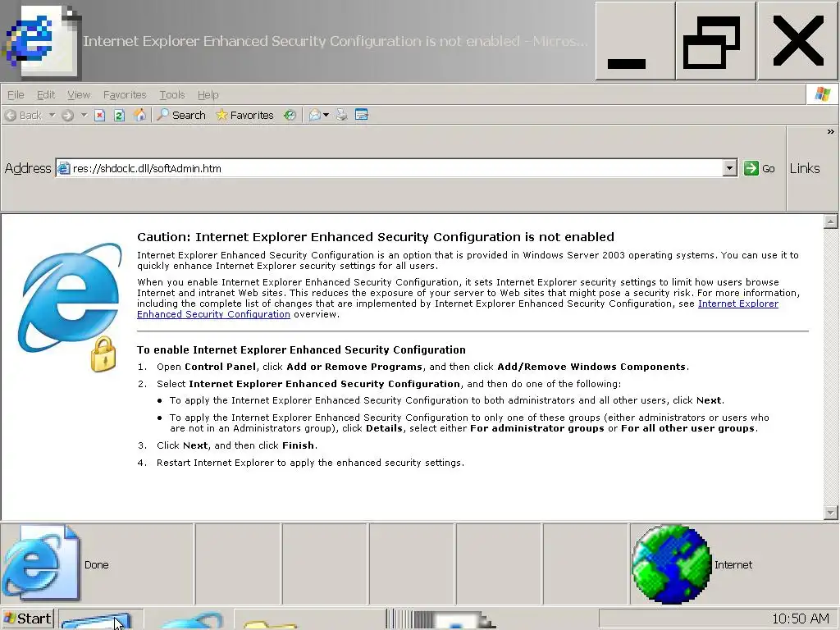The width and height of the screenshot is (840, 630).
Task: Go back using the Back arrow icon
Action: 10,115
